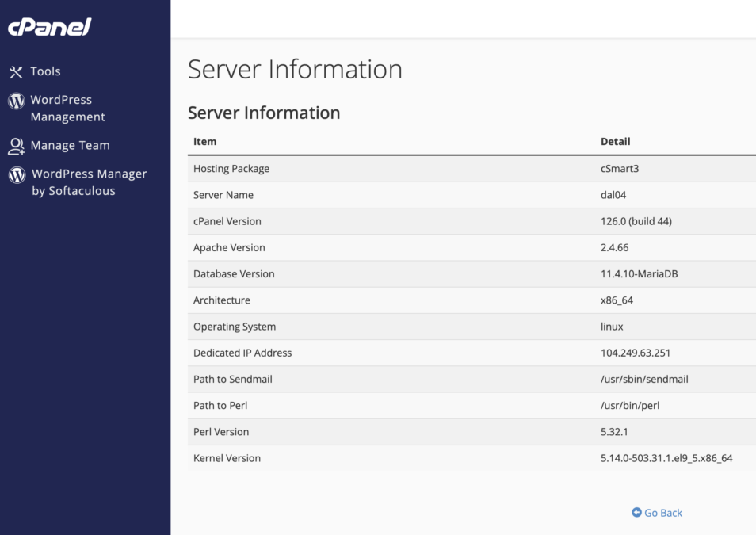756x535 pixels.
Task: Click the cPanel logo in the sidebar
Action: point(50,27)
